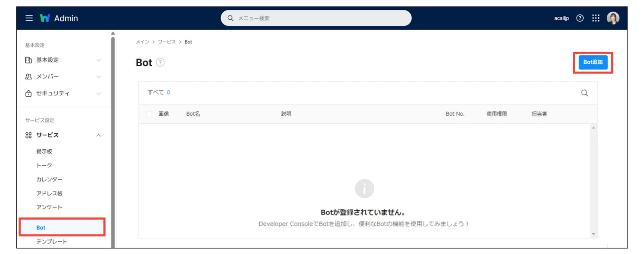Image resolution: width=644 pixels, height=254 pixels.
Task: Open help icon in top bar
Action: [580, 18]
